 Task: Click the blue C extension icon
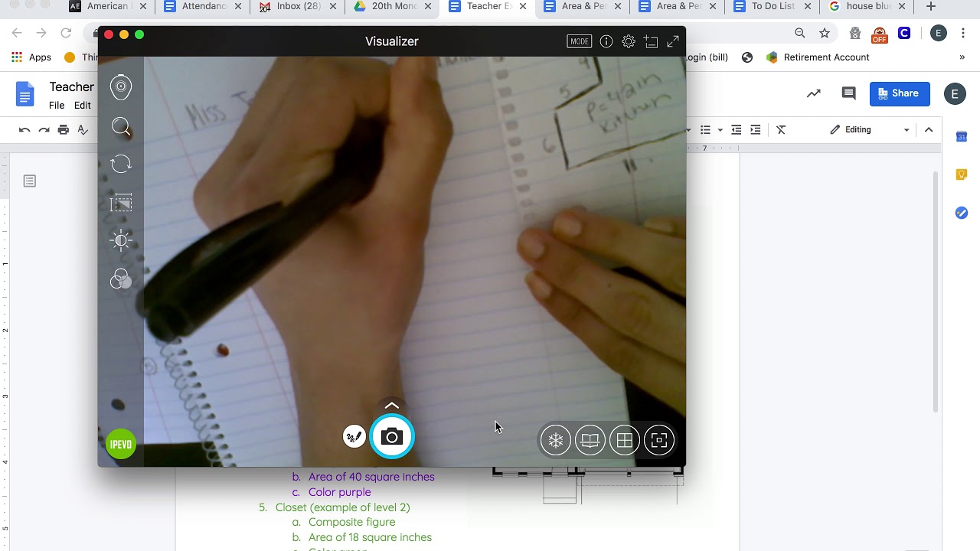[904, 33]
